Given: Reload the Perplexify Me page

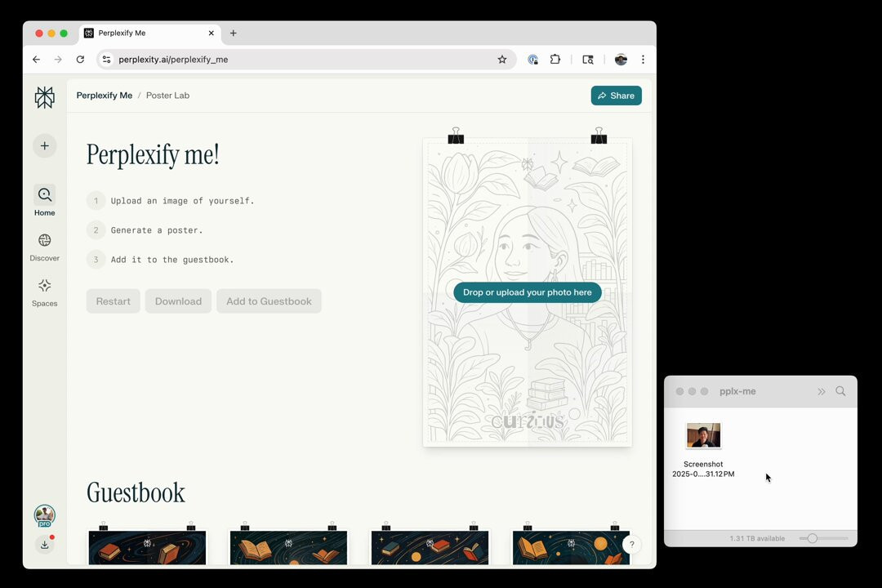Looking at the screenshot, I should [x=80, y=59].
